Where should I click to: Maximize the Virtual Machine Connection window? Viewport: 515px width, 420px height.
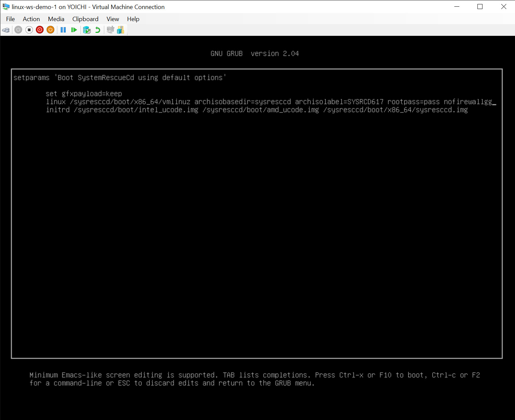(x=480, y=7)
